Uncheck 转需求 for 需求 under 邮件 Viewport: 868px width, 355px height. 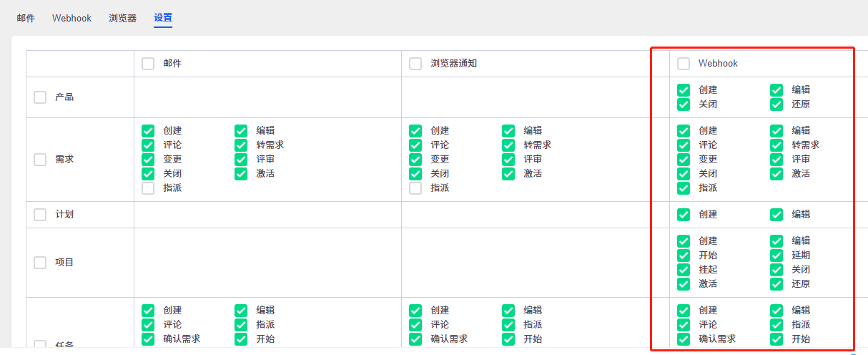click(x=241, y=145)
